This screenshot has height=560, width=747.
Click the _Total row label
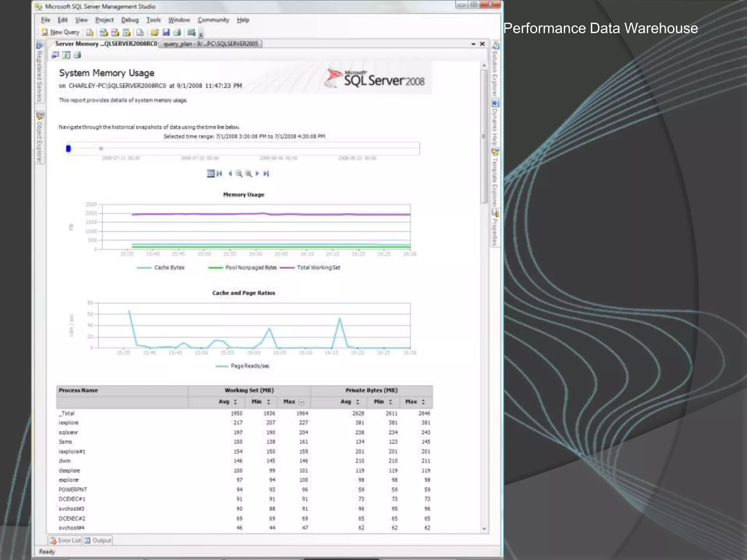point(66,413)
